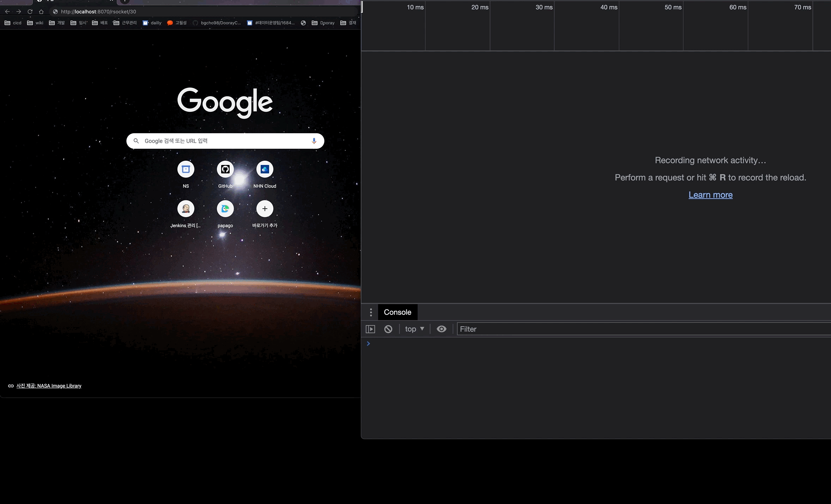Open the papago shortcut tile
Viewport: 831px width, 504px height.
[x=225, y=209]
